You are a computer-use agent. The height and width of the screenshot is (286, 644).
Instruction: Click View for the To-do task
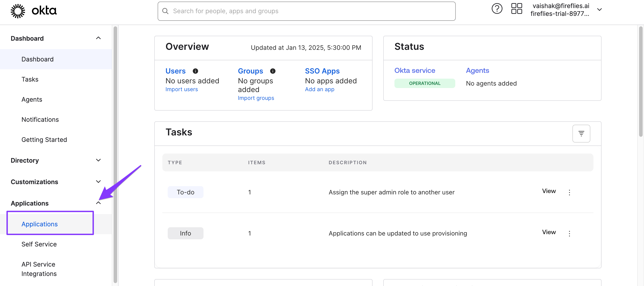pyautogui.click(x=549, y=191)
